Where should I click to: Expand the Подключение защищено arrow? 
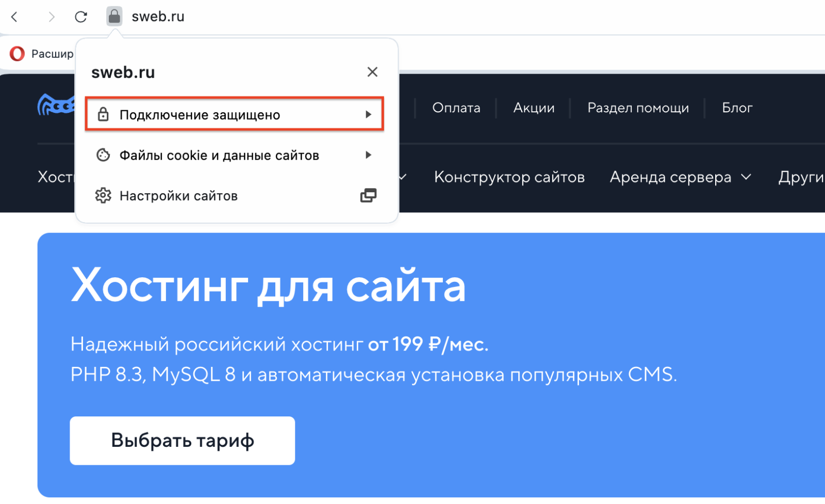pyautogui.click(x=368, y=114)
